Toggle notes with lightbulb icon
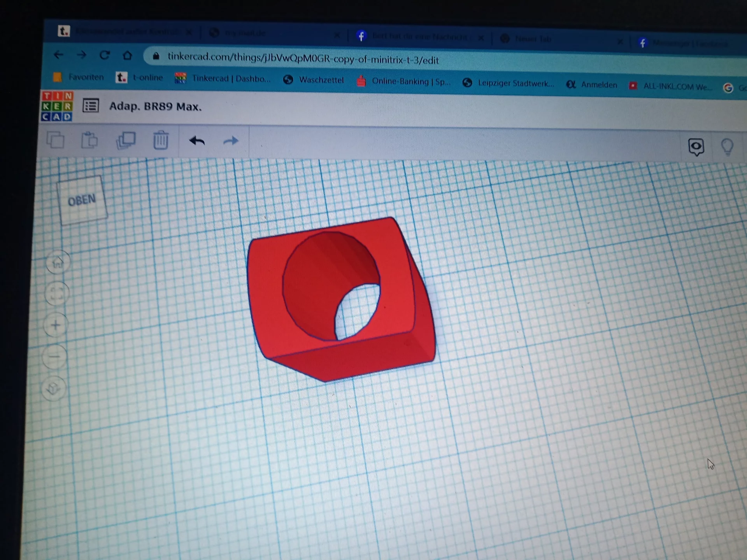The image size is (747, 560). pos(727,147)
